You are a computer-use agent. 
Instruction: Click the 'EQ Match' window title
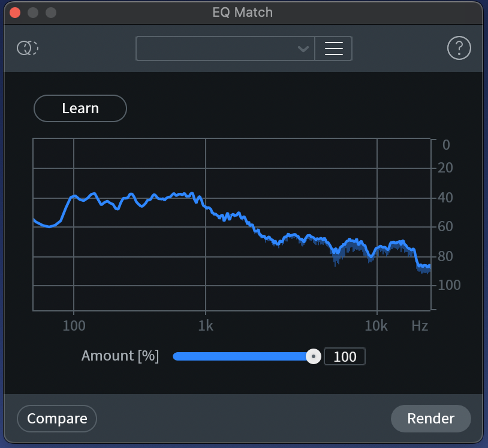[x=242, y=13]
